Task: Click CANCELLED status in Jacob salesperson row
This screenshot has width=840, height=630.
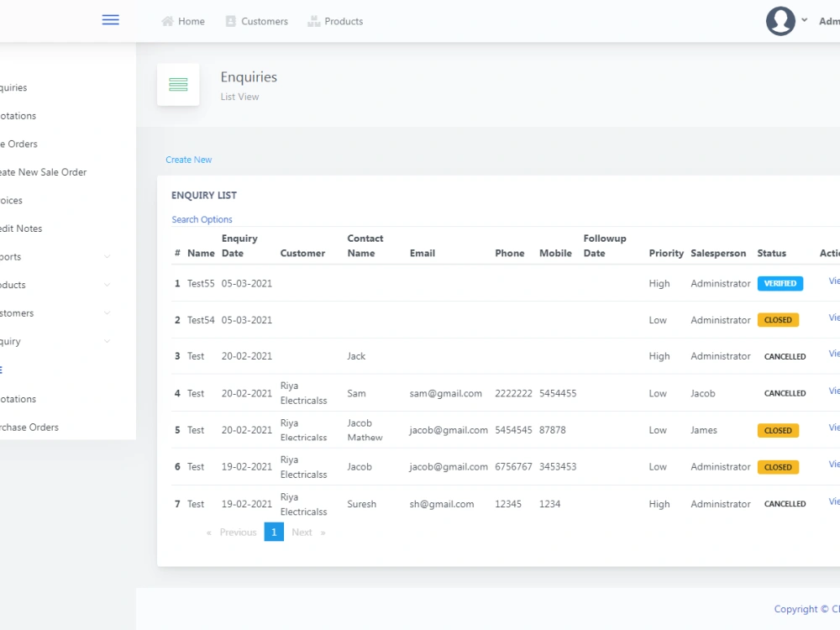Action: 785,393
